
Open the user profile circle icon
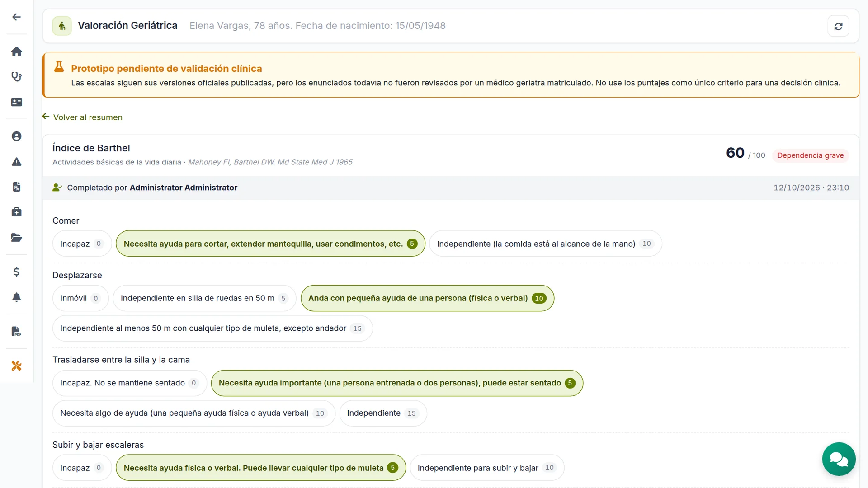[17, 136]
